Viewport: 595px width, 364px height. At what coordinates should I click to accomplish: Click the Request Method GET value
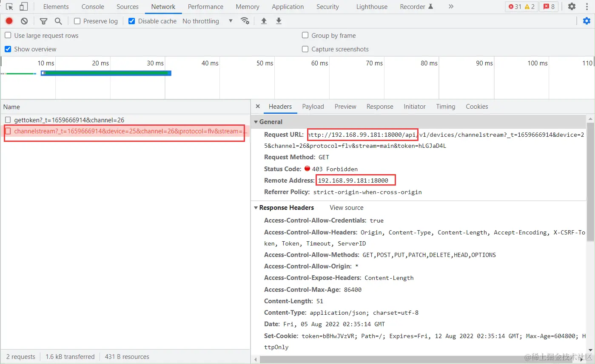(324, 157)
